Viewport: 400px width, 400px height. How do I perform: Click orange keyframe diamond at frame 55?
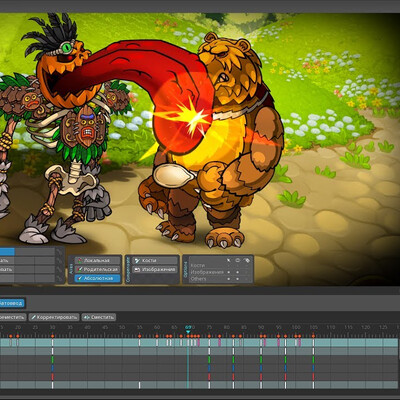tap(139, 336)
